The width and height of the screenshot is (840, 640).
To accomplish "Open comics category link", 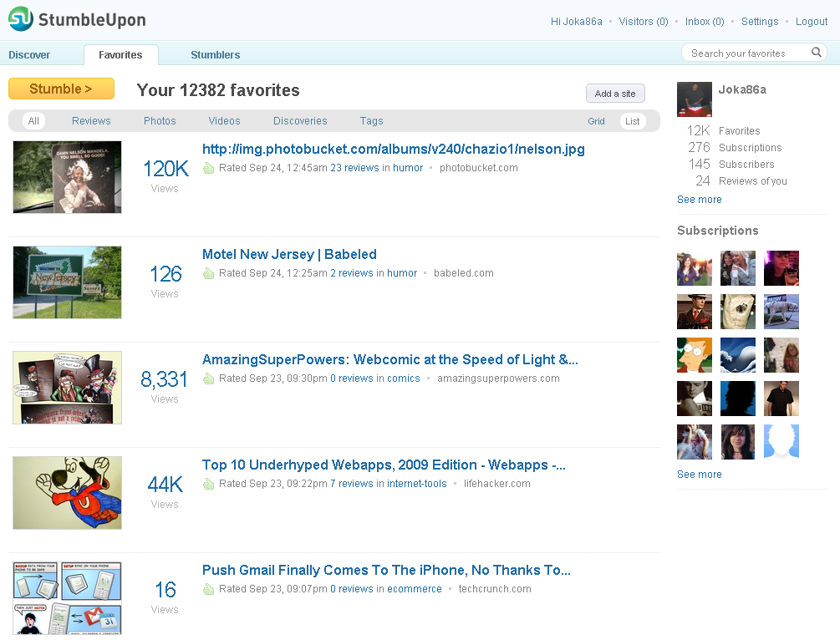I will coord(404,378).
